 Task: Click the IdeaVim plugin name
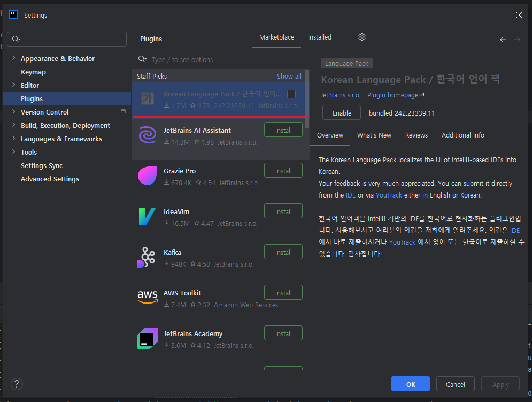(176, 211)
